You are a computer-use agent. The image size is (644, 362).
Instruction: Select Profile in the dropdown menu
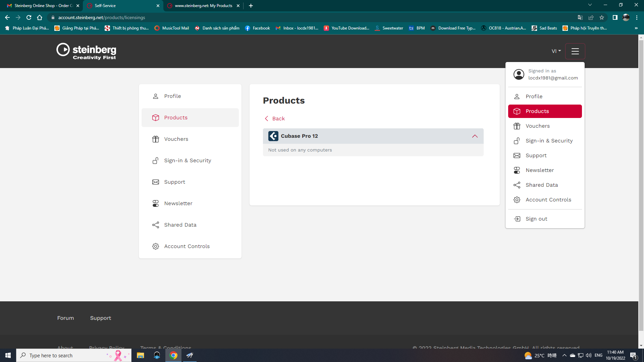[x=534, y=97]
